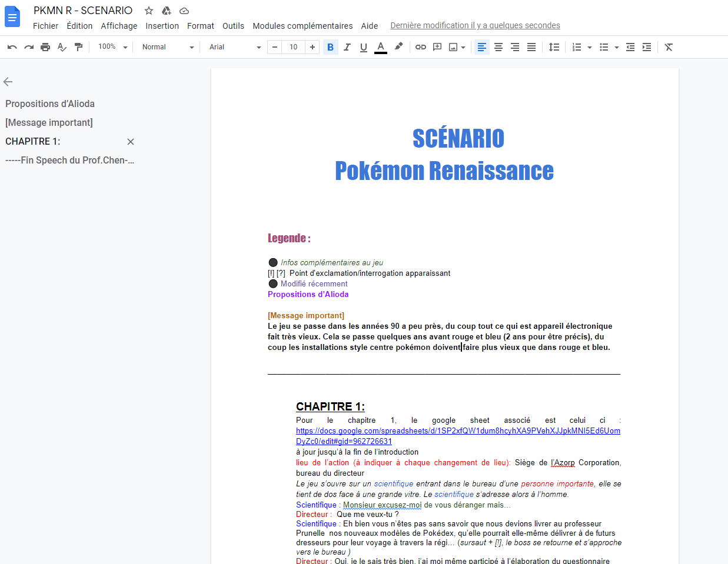Open the line spacing options
Screen dimensions: 728x564
pos(554,47)
